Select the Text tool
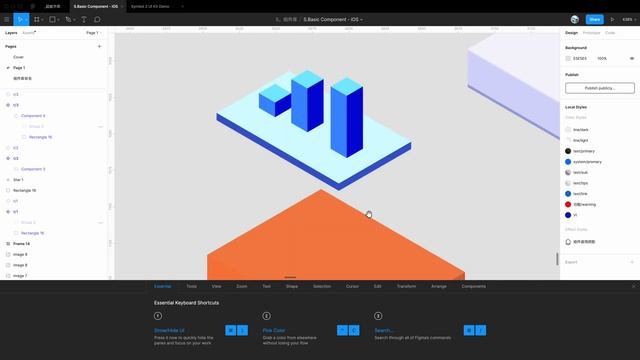 point(84,19)
